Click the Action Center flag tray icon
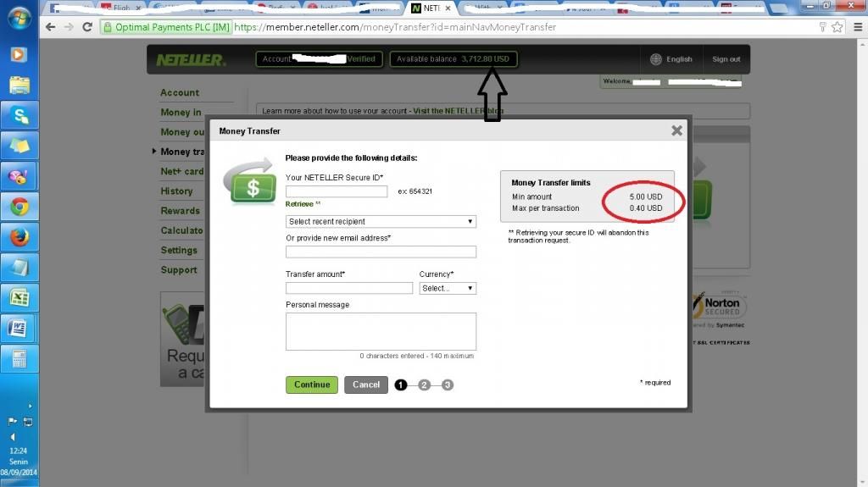This screenshot has width=868, height=487. (12, 422)
